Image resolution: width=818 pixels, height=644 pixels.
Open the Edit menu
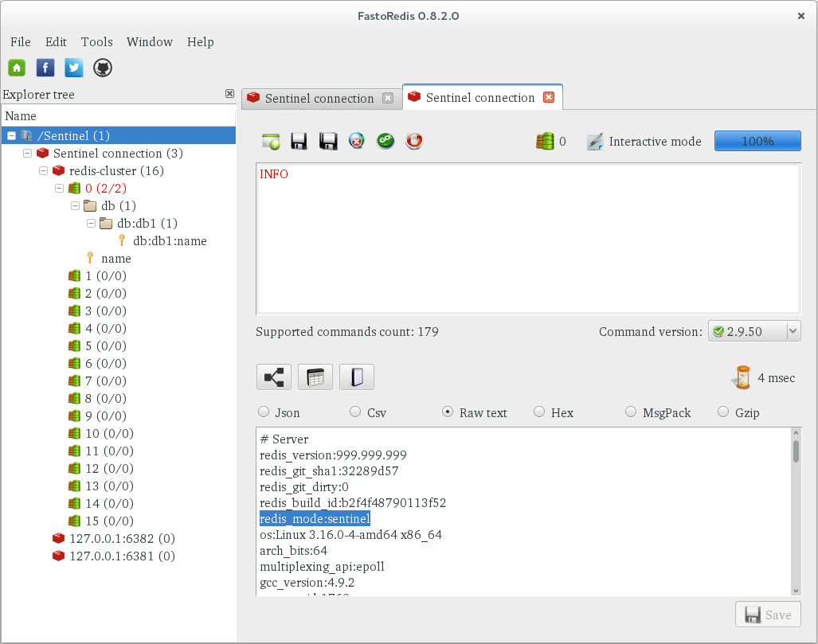[56, 41]
